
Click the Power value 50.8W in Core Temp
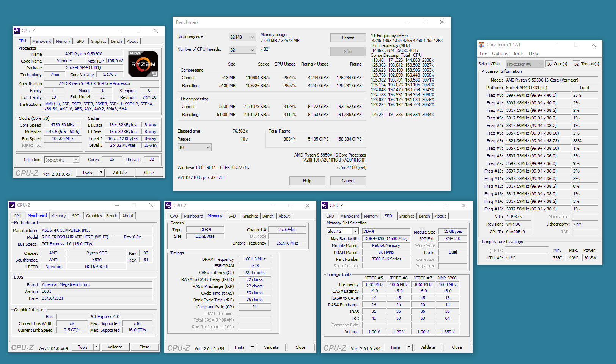coord(590,258)
